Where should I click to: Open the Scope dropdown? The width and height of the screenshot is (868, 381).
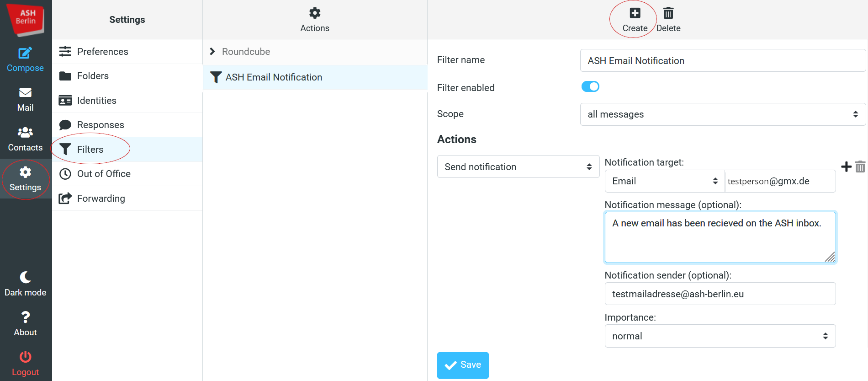[x=723, y=114]
